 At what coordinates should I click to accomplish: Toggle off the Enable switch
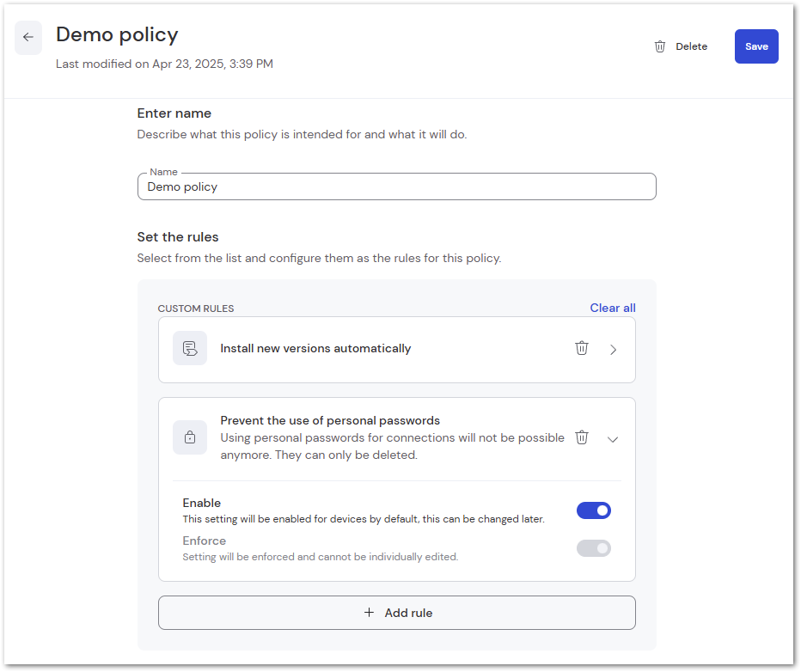594,510
